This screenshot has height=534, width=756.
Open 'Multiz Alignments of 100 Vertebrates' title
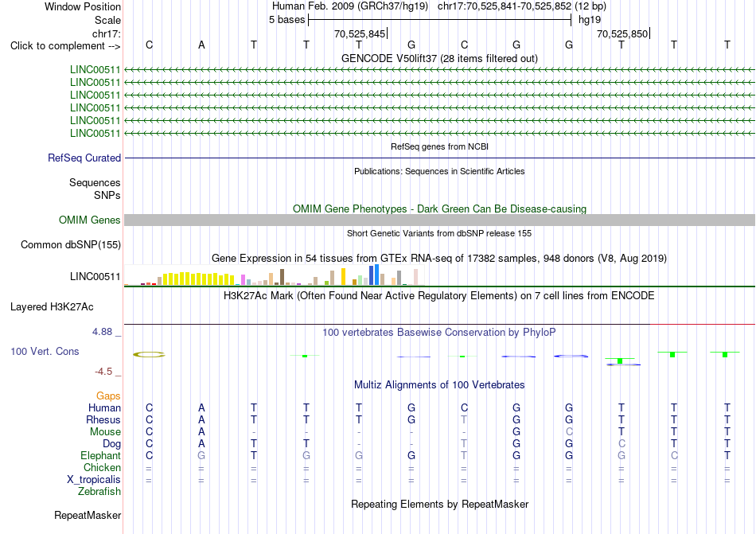point(439,385)
